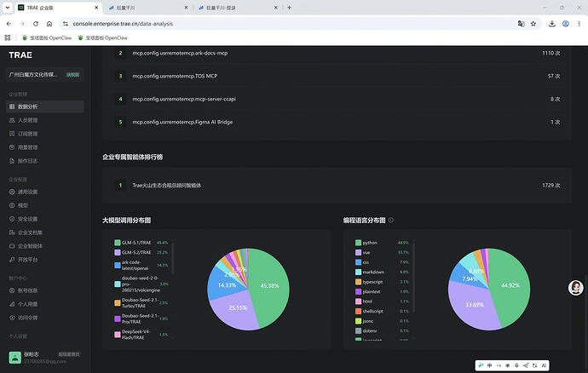Select the Trae火山生态合规总顾问智能体 ranking row
The image size is (588, 373).
click(337, 185)
